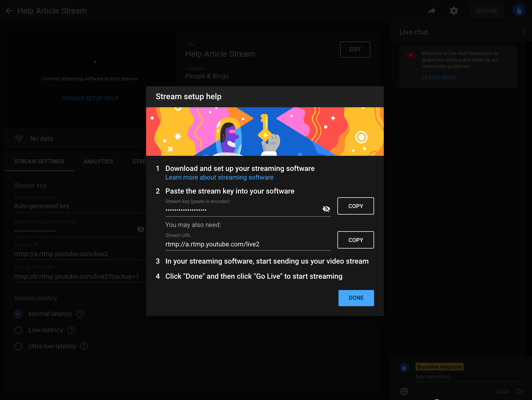
Task: Open Learn more about streaming software link
Action: click(219, 177)
